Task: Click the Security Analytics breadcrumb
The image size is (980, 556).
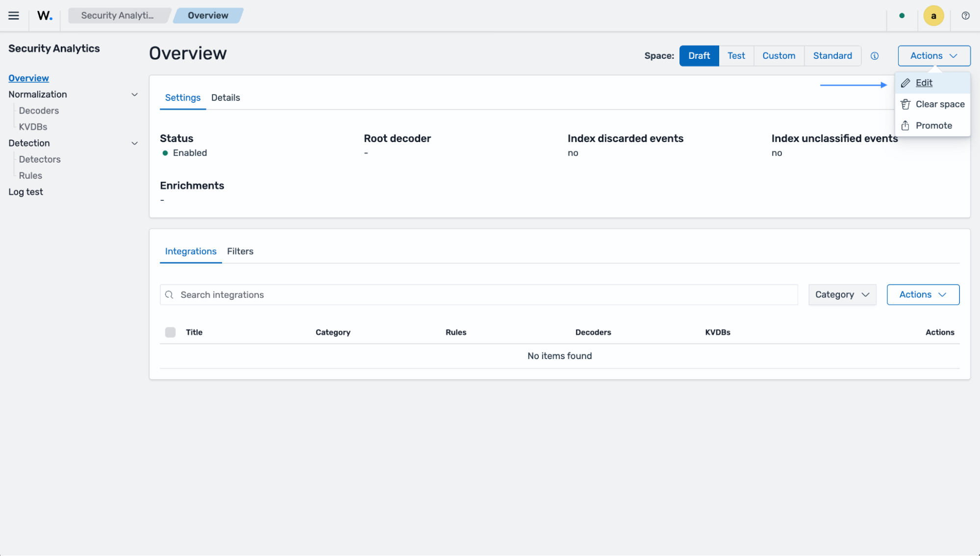Action: coord(118,16)
